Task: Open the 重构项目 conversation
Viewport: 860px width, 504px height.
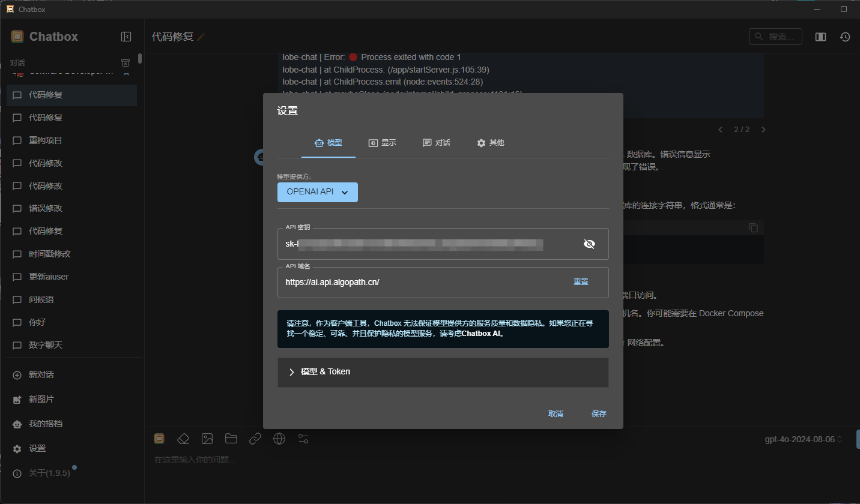Action: (x=71, y=140)
